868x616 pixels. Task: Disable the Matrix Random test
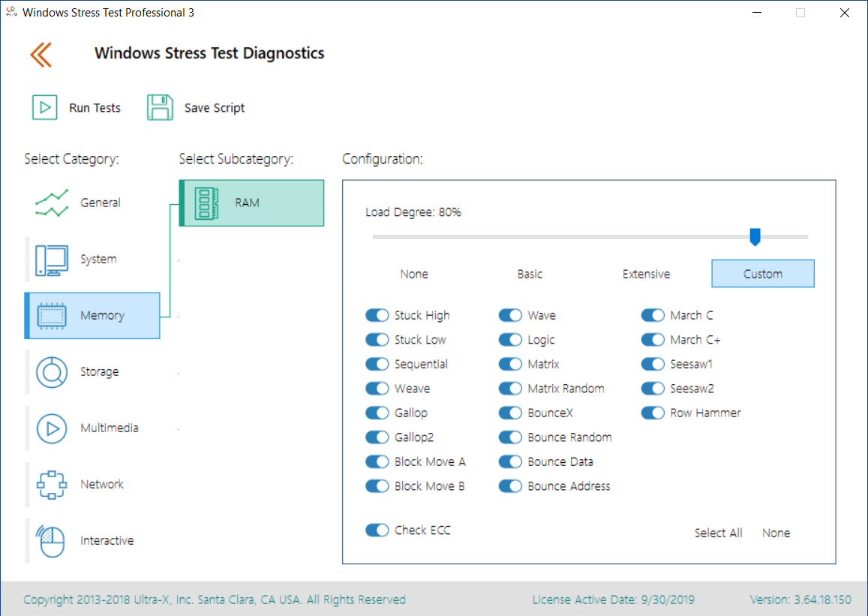pos(510,389)
